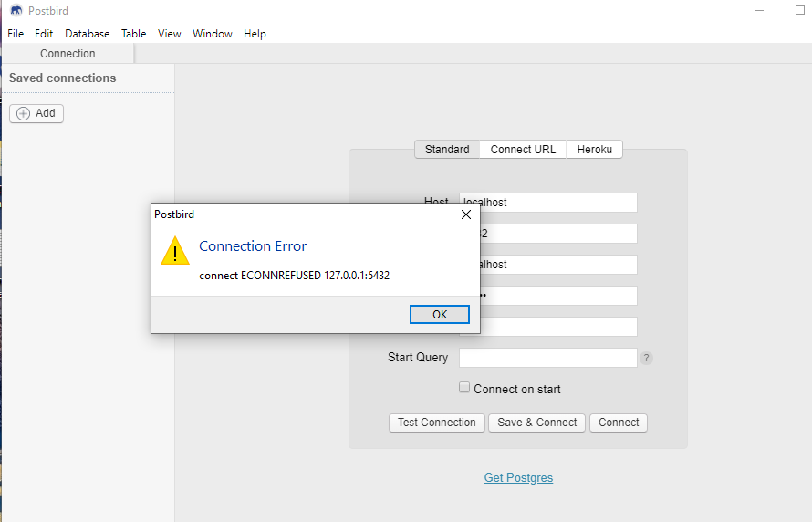Image resolution: width=812 pixels, height=522 pixels.
Task: Open the Table menu
Action: (133, 34)
